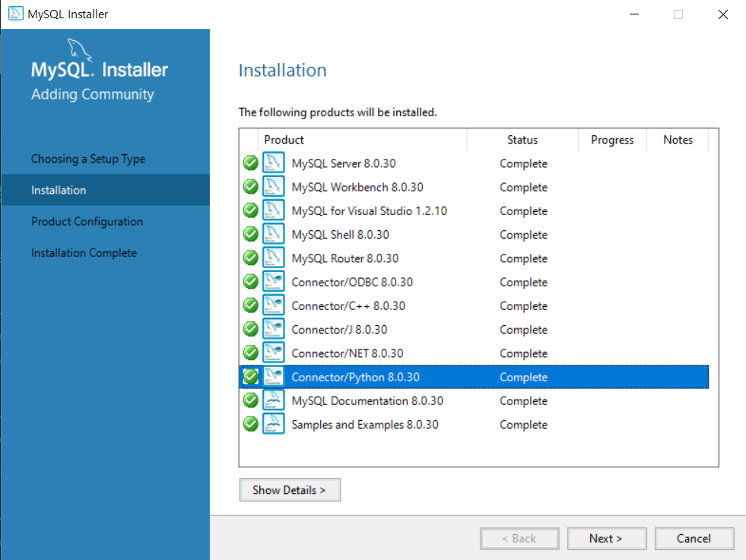Click the MySQL Router 8.0.30 product icon
746x560 pixels.
(x=274, y=258)
